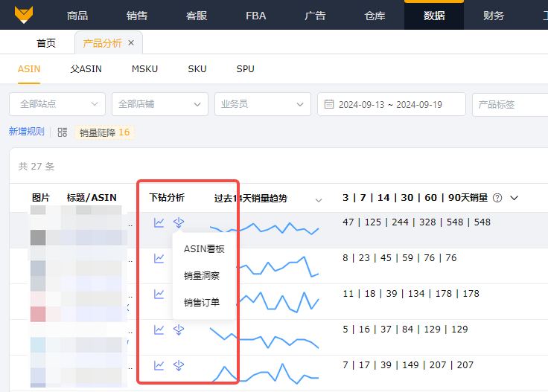Viewport: 548px width, 392px height.
Task: Click sales values 5 | 16 | 37 | 84
Action: pyautogui.click(x=405, y=330)
